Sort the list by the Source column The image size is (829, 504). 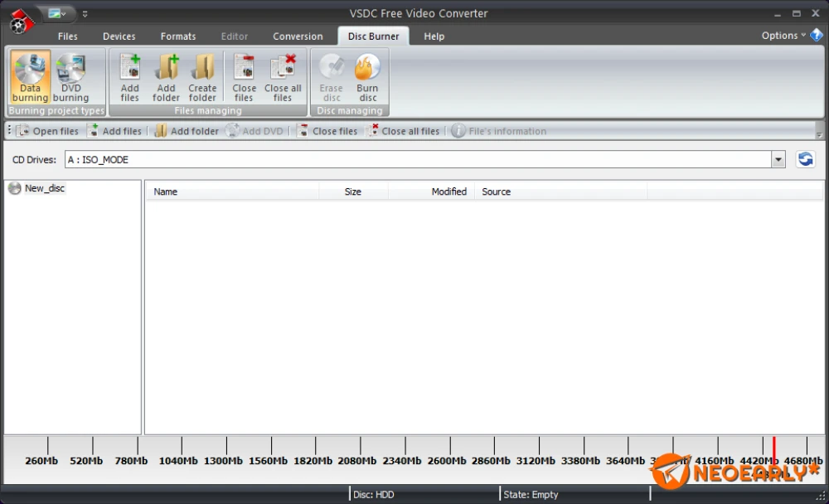(x=561, y=191)
